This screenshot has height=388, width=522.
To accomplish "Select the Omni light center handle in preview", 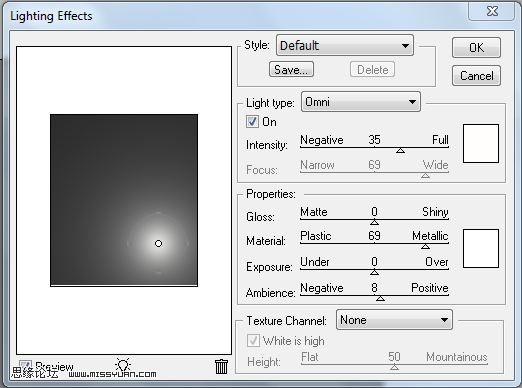I will 158,244.
